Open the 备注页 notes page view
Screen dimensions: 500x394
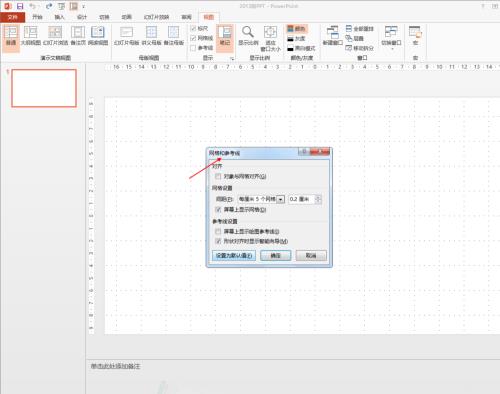78,36
